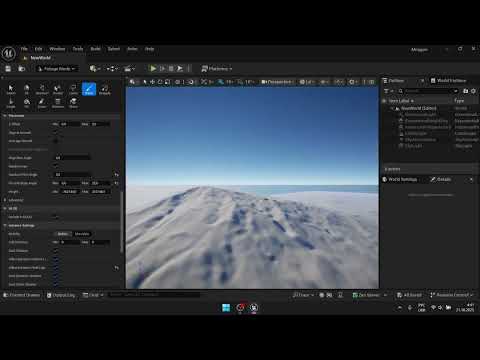Select the Move foliage tool
The width and height of the screenshot is (480, 360).
[73, 103]
